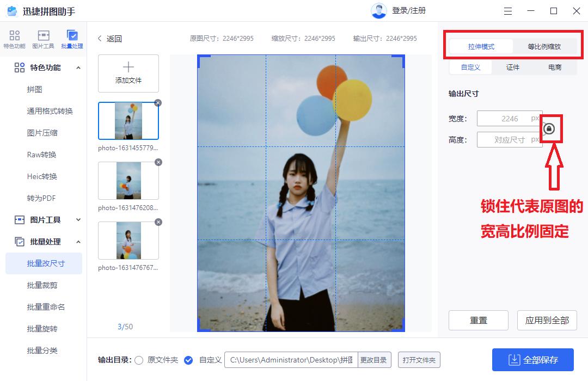Remove the photo-1631455779 thumbnail via X
The width and height of the screenshot is (588, 381).
coord(158,103)
